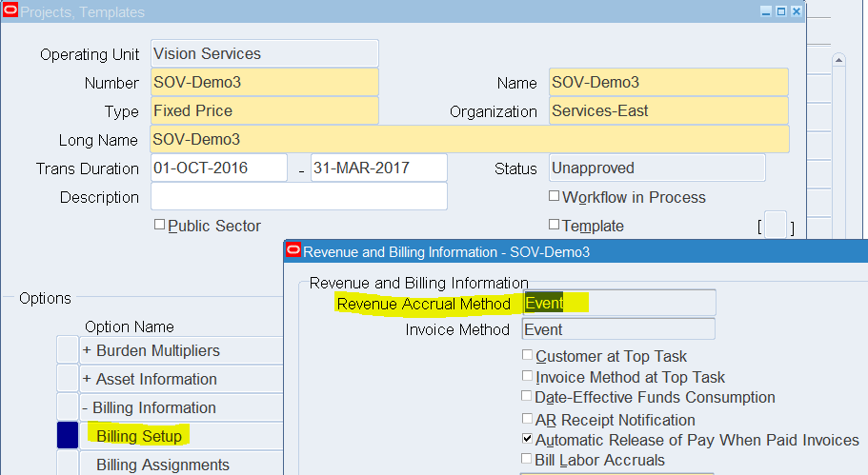Click the Operating Unit field

pos(265,53)
